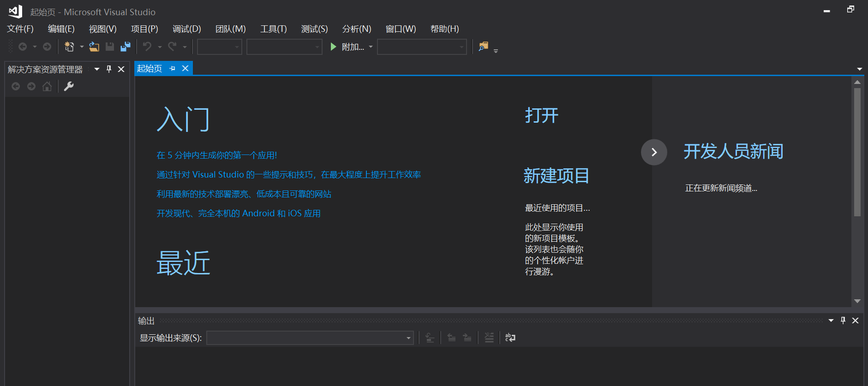
Task: Expand the New Project dropdown arrow
Action: (82, 47)
